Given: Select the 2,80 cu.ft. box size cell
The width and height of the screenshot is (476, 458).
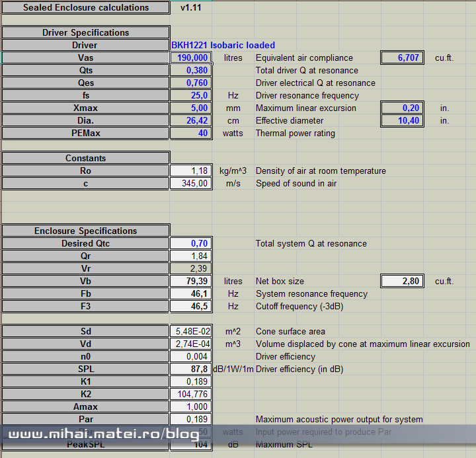Looking at the screenshot, I should (402, 282).
